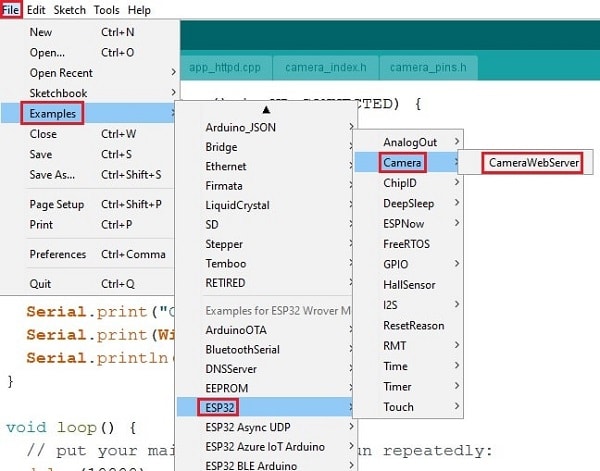Select BluetoothSerial examples entry
The image size is (600, 471).
click(x=266, y=350)
